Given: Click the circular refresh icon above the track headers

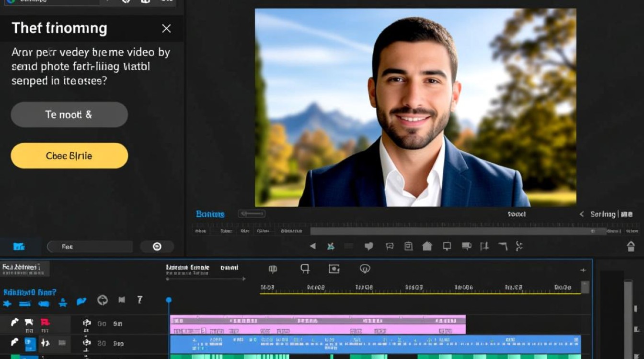Looking at the screenshot, I should pyautogui.click(x=102, y=300).
